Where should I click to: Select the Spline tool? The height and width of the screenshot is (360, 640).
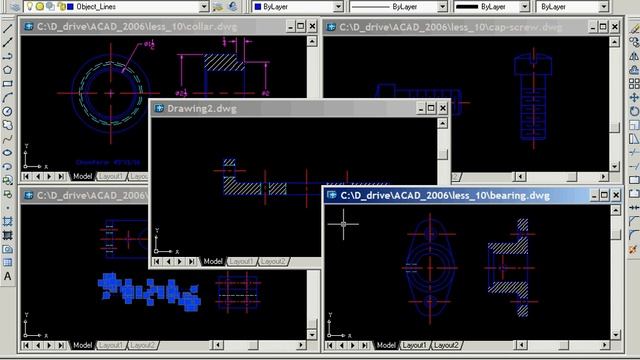tap(7, 139)
